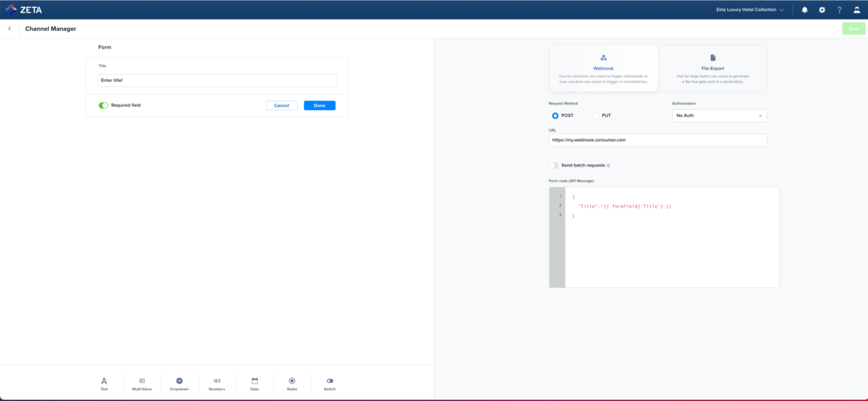Add a Numbers field element
Image resolution: width=868 pixels, height=401 pixels.
point(217,383)
